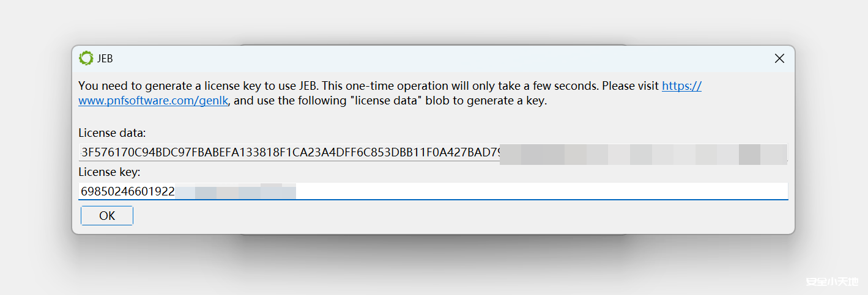Click the 安全小天地 watermark

click(x=833, y=282)
